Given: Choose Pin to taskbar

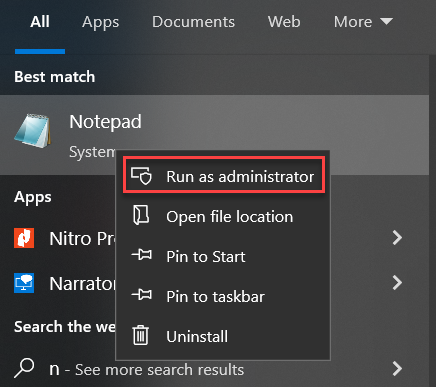Looking at the screenshot, I should [223, 296].
